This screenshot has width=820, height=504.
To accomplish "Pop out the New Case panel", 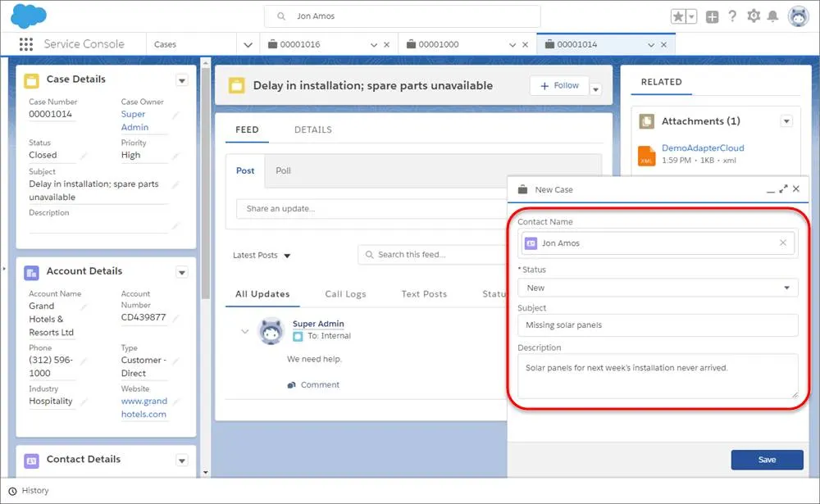I will [783, 189].
